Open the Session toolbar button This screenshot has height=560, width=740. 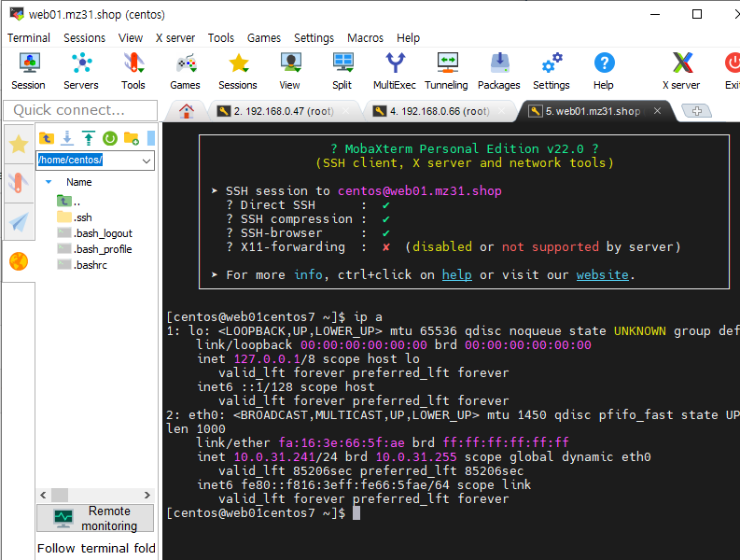click(x=29, y=71)
